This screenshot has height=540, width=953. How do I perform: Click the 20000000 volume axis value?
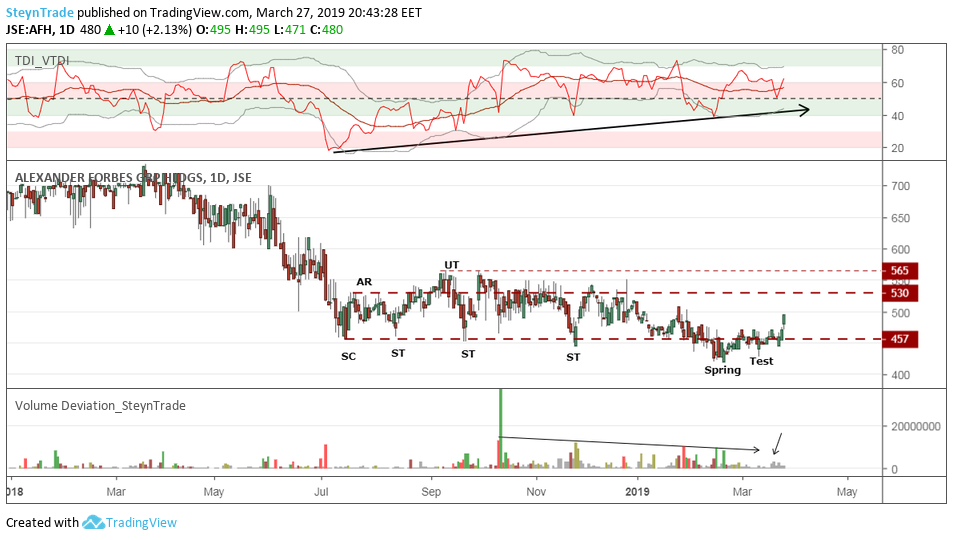[916, 426]
